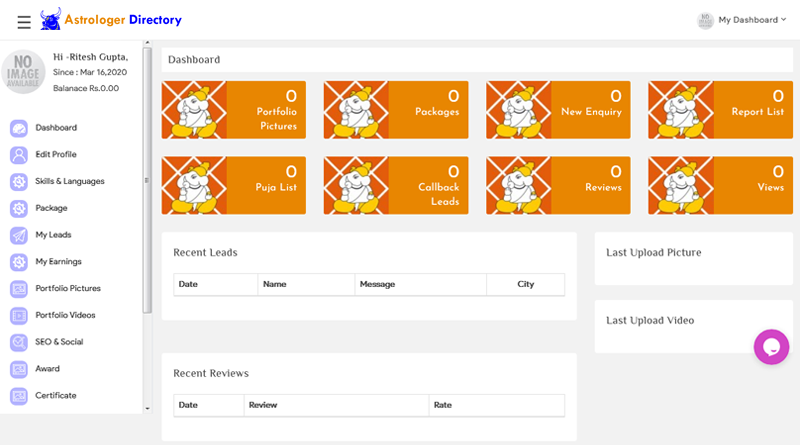Viewport: 800px width, 445px height.
Task: Click the hamburger menu icon
Action: coord(24,21)
